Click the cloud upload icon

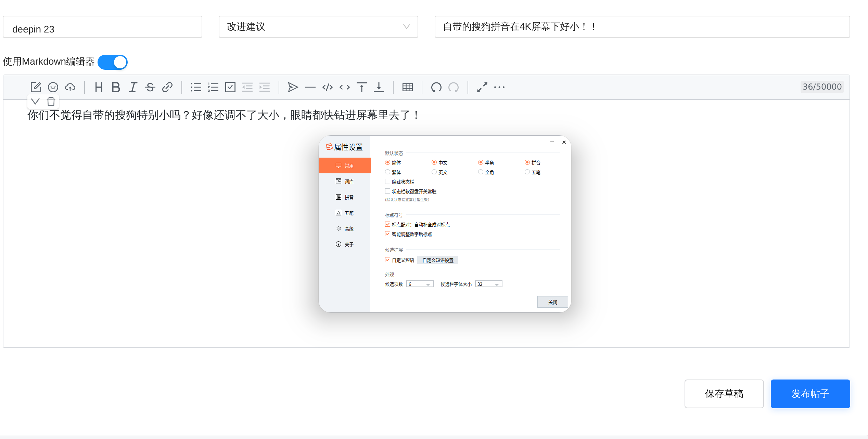pos(70,87)
